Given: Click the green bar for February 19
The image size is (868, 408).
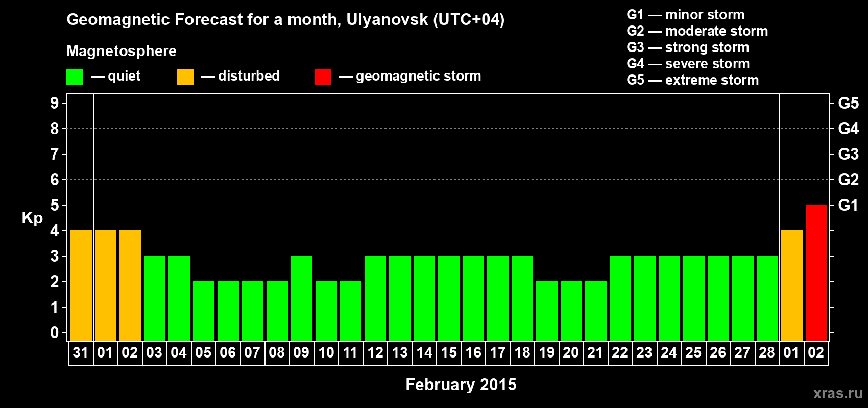Looking at the screenshot, I should (x=547, y=311).
